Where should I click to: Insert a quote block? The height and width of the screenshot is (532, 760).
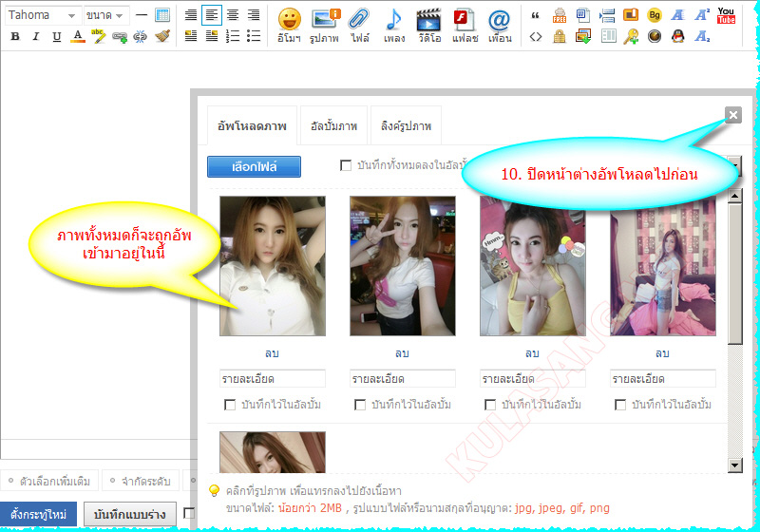[x=535, y=15]
